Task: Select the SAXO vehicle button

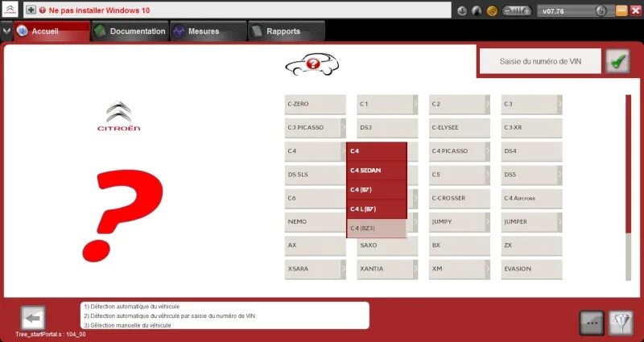Action: (x=387, y=245)
